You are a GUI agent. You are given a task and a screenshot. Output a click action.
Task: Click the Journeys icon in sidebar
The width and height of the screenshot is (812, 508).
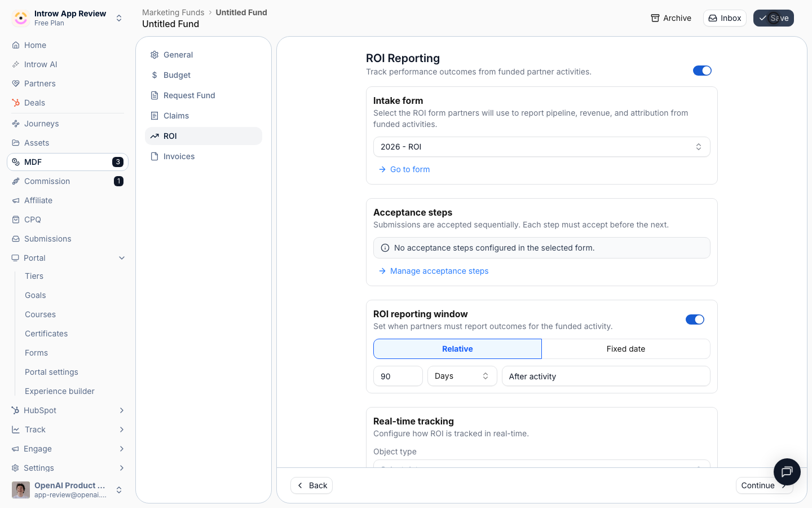16,124
